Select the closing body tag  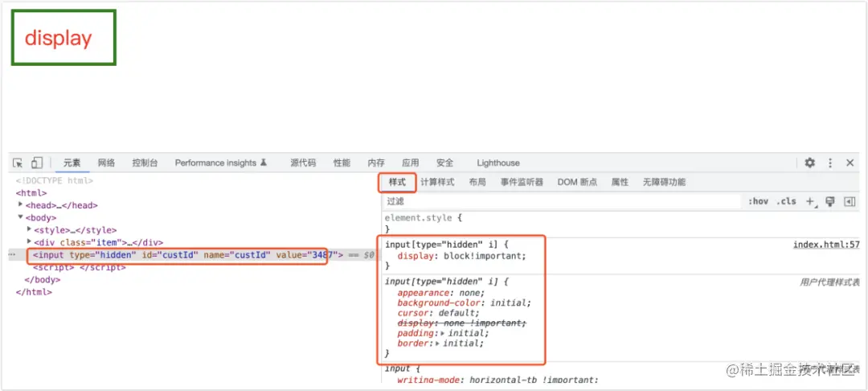click(41, 280)
